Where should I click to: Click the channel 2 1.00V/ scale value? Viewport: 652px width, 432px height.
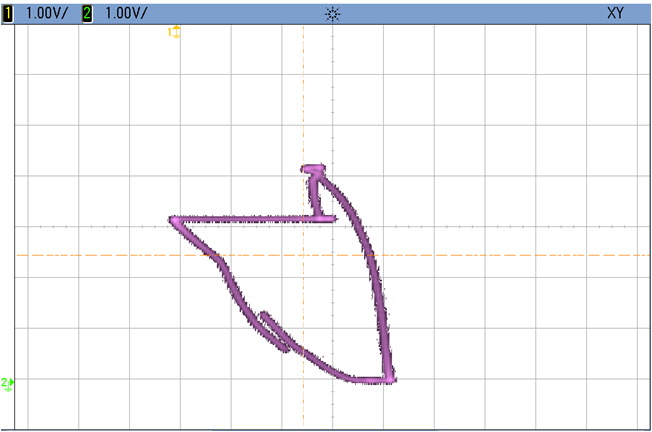click(x=126, y=13)
